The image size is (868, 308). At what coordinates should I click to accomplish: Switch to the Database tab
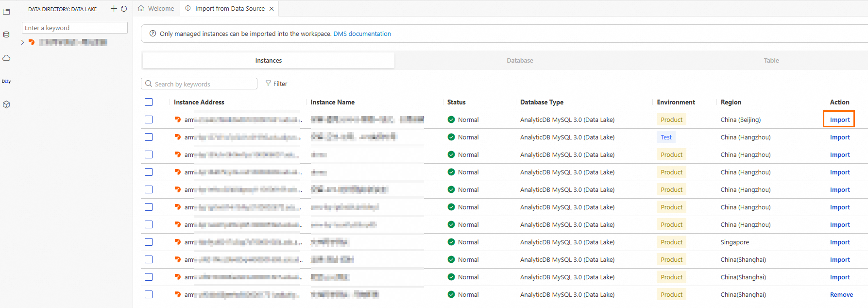[520, 60]
